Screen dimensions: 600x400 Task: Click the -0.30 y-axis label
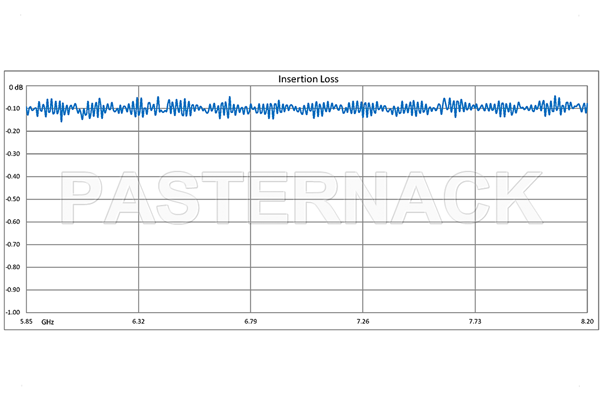tap(15, 154)
